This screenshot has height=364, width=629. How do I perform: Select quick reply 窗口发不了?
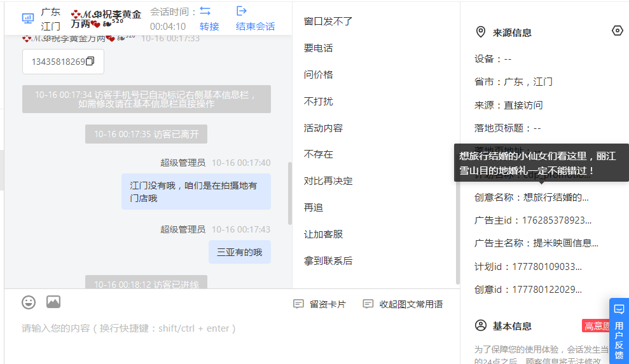tap(328, 21)
